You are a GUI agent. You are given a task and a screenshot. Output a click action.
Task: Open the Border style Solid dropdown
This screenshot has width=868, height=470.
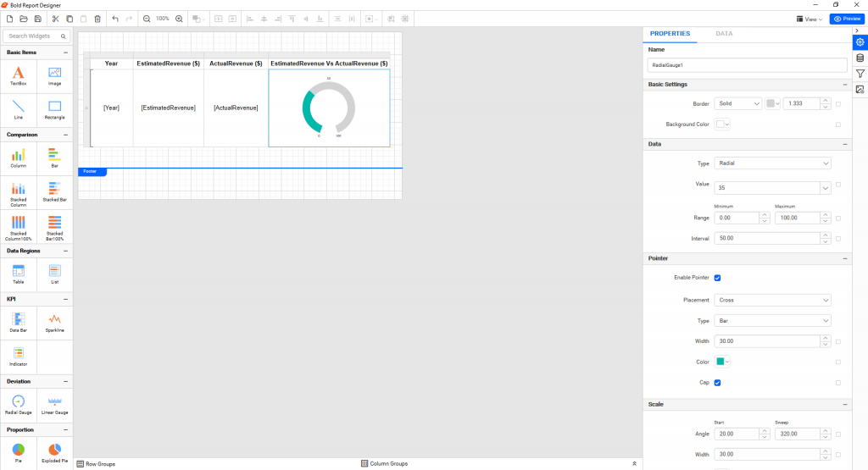[x=738, y=103]
